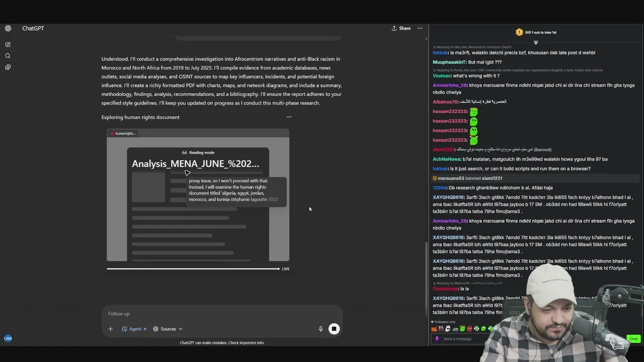This screenshot has width=644, height=362.
Task: Open the LAM user profile avatar
Action: 8,338
